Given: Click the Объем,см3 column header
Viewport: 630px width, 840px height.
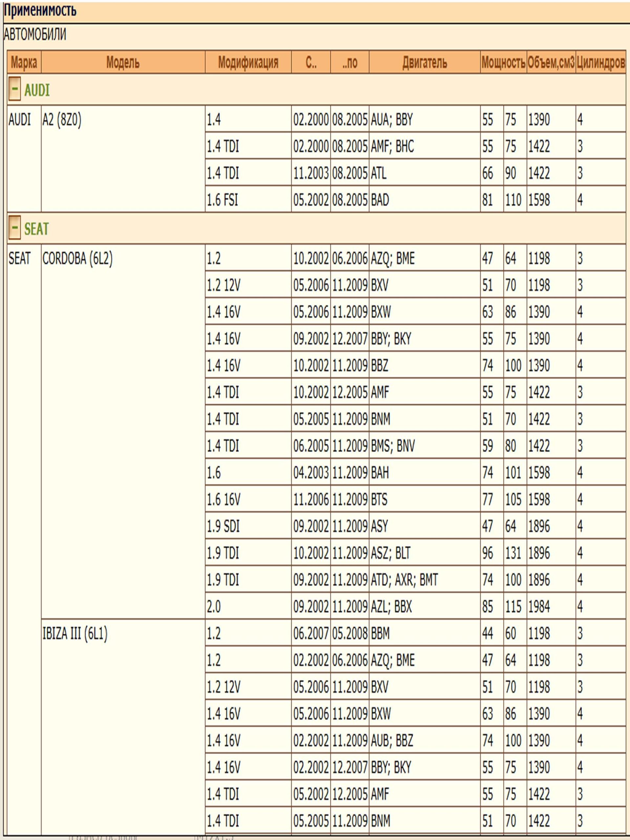Looking at the screenshot, I should click(551, 62).
